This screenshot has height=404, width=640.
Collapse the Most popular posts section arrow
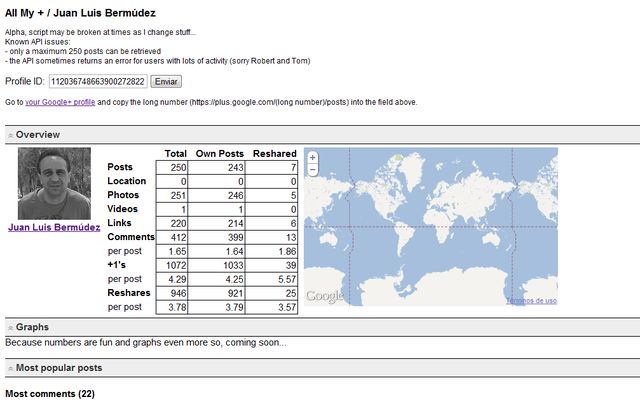[11, 368]
